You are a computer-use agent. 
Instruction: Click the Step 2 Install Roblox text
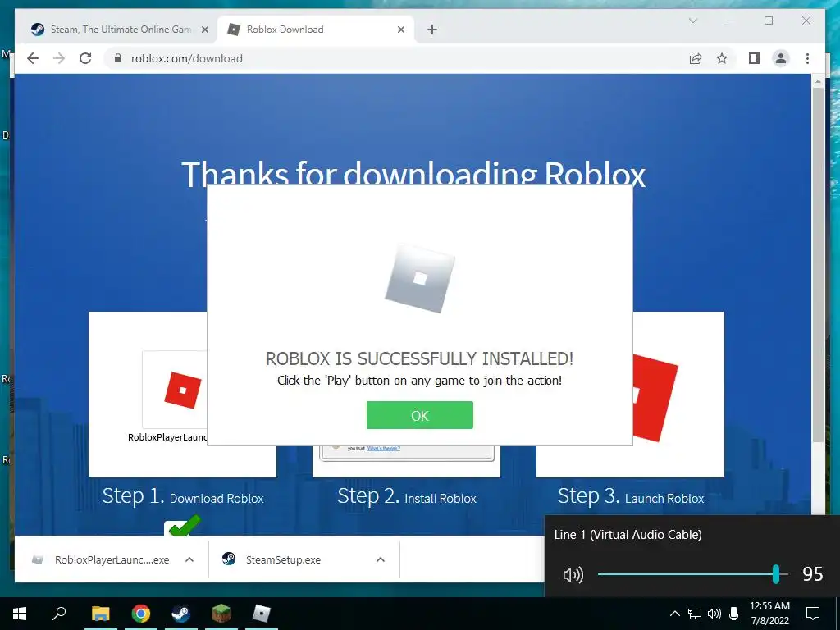[x=407, y=496]
